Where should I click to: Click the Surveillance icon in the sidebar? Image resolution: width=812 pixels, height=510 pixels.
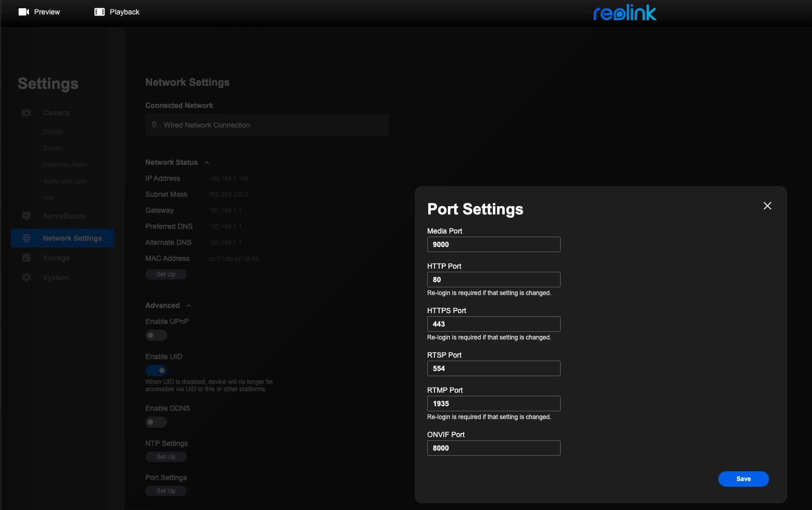coord(26,216)
